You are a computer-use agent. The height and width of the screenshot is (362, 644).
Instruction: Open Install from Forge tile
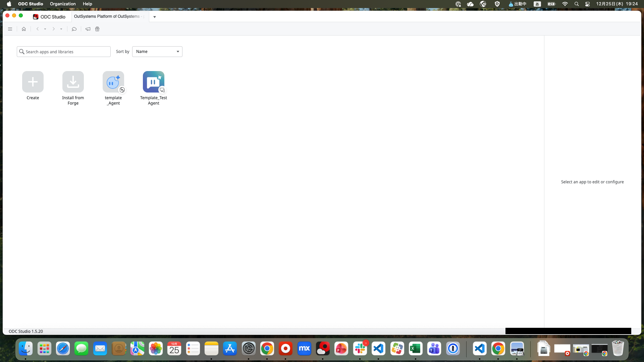[73, 82]
